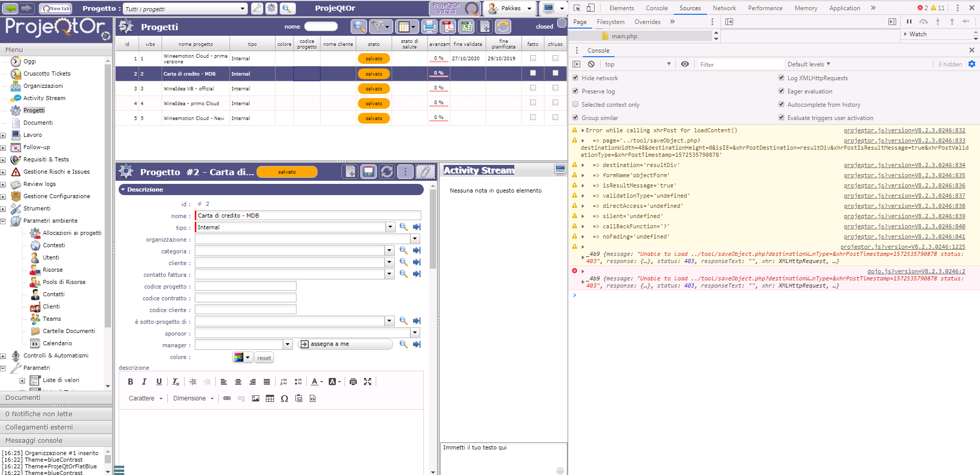This screenshot has height=475, width=980.
Task: Switch to the Network tab in DevTools
Action: pos(724,8)
